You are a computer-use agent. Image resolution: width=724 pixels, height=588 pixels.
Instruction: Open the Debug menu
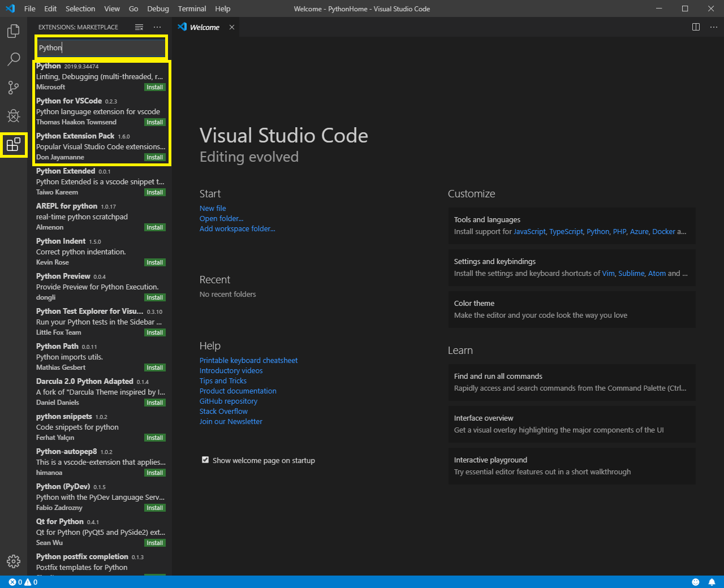(x=158, y=8)
